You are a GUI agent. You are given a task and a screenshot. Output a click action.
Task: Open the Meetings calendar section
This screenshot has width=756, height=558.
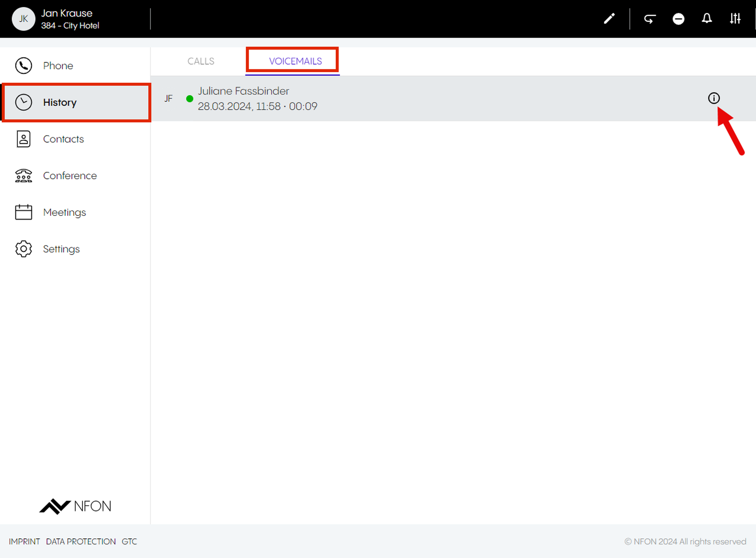(x=64, y=212)
